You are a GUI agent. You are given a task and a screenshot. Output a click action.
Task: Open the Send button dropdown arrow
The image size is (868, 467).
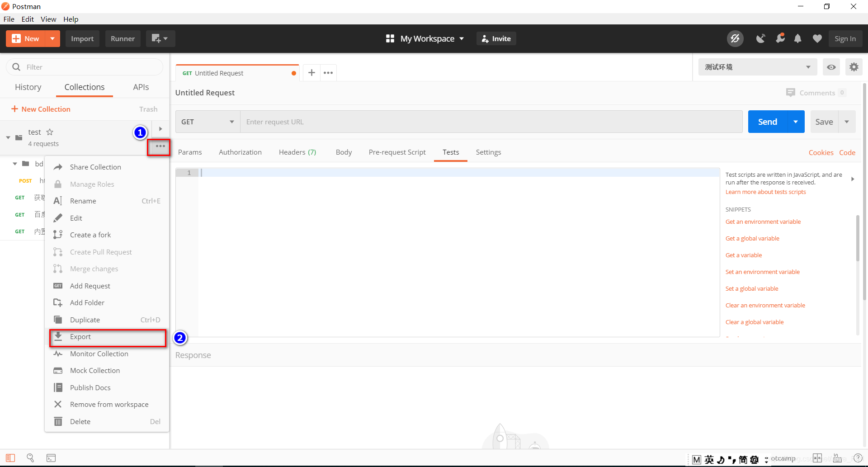coord(796,122)
